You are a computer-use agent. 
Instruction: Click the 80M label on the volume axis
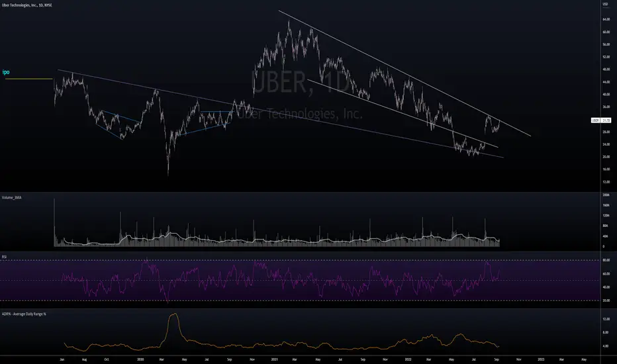click(605, 226)
